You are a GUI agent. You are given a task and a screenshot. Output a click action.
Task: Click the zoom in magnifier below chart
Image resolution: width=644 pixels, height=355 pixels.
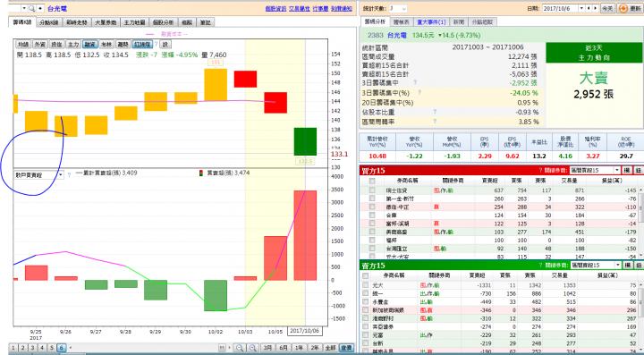click(x=253, y=348)
